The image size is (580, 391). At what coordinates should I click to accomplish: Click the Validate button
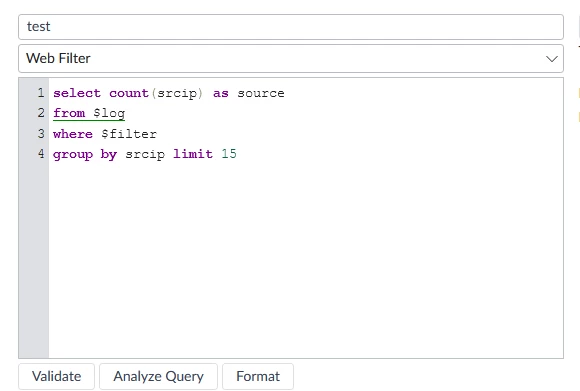57,376
